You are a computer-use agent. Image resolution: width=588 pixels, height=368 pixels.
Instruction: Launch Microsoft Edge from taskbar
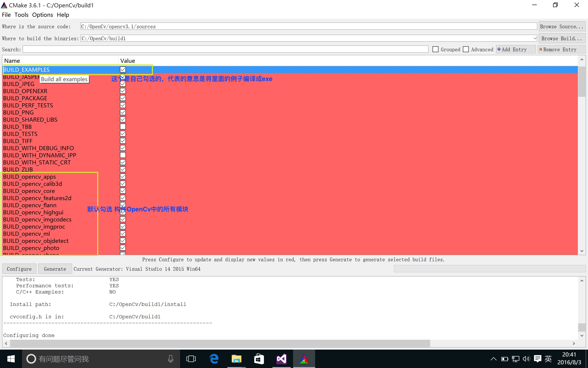tap(214, 359)
